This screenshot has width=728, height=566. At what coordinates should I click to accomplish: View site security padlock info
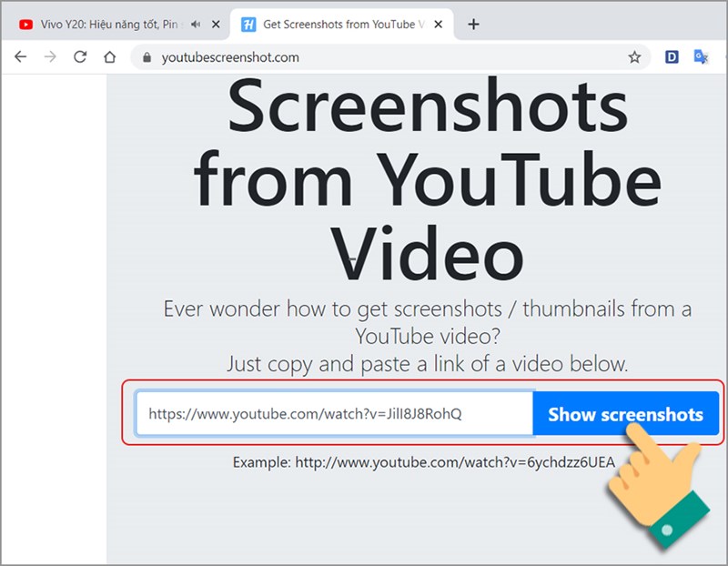[x=147, y=57]
